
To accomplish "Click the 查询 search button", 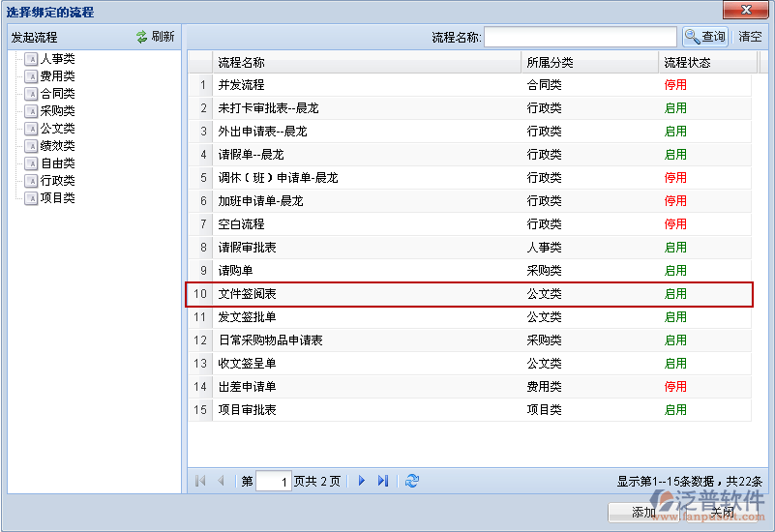I will (705, 37).
